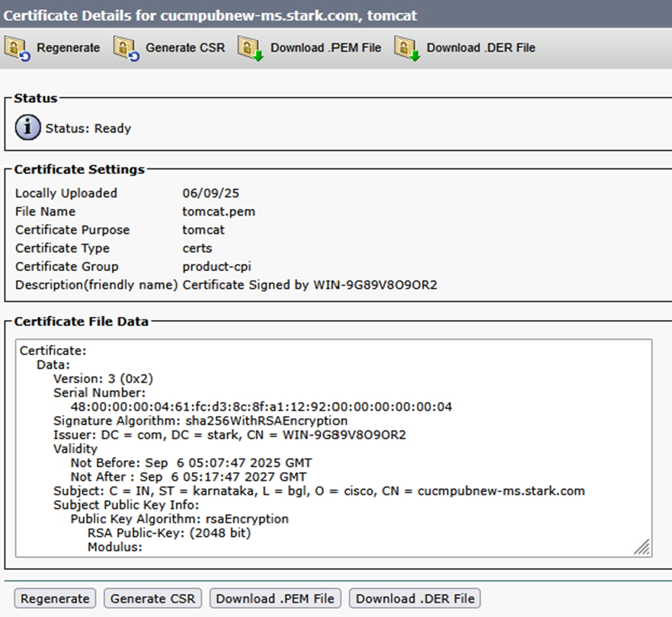Grab the text area resize handle corner
The width and height of the screenshot is (672, 617).
pyautogui.click(x=642, y=548)
